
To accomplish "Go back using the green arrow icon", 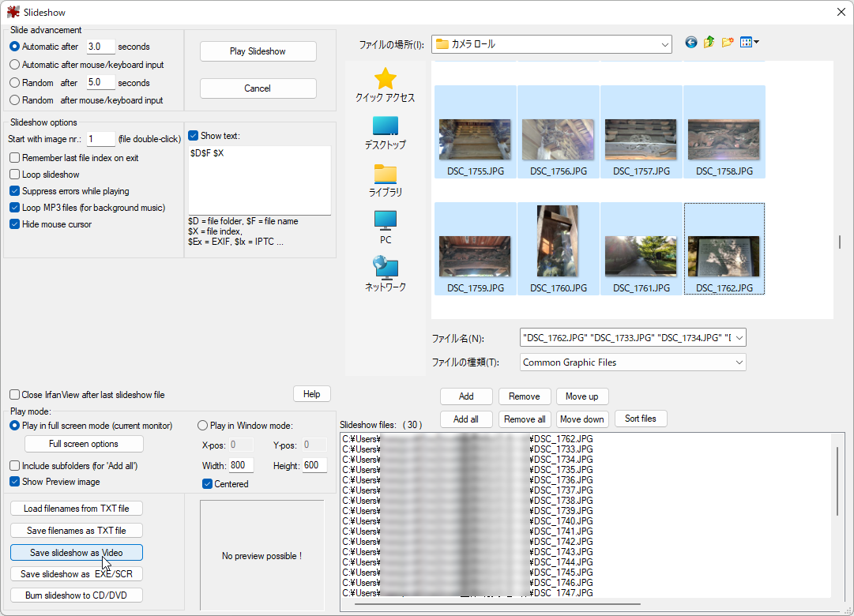I will click(x=690, y=42).
